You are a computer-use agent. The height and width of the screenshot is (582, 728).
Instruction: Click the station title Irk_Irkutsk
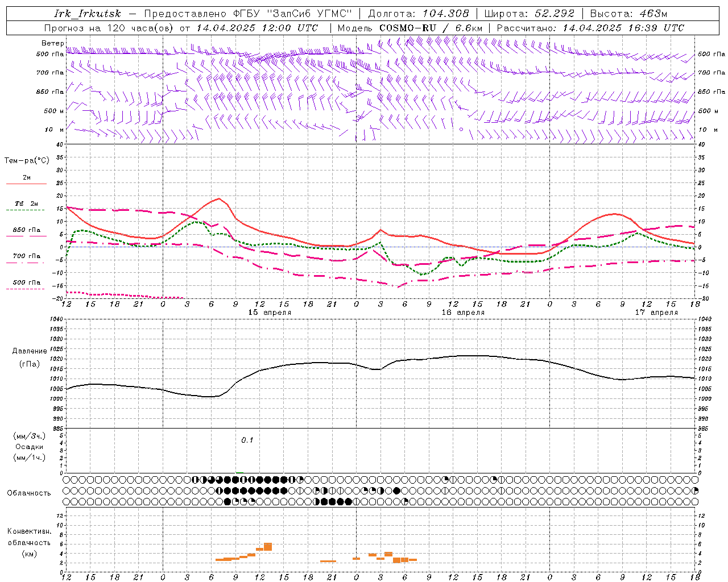pyautogui.click(x=88, y=14)
